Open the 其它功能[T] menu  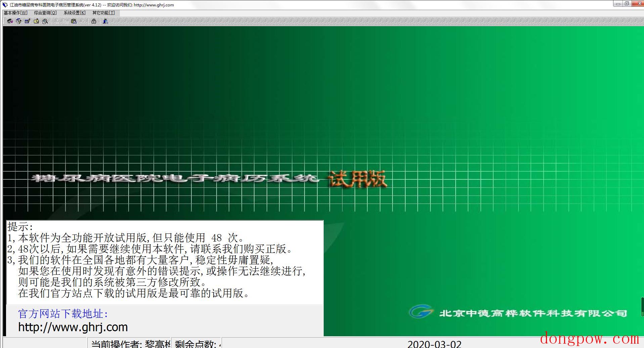pyautogui.click(x=103, y=13)
